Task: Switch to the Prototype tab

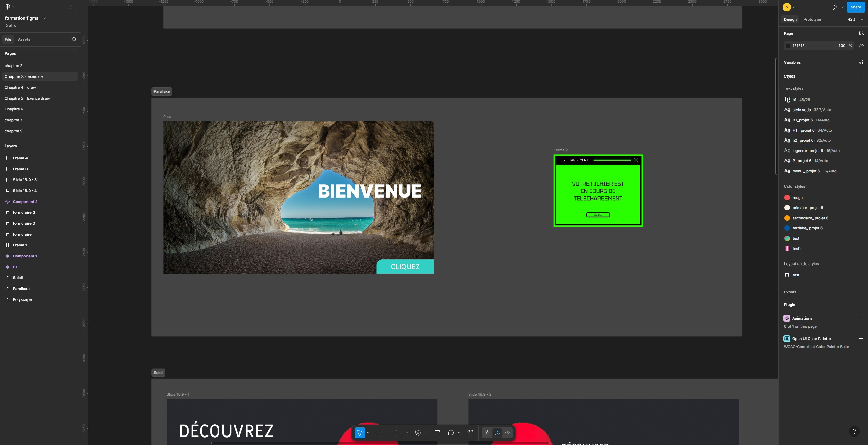Action: coord(812,19)
